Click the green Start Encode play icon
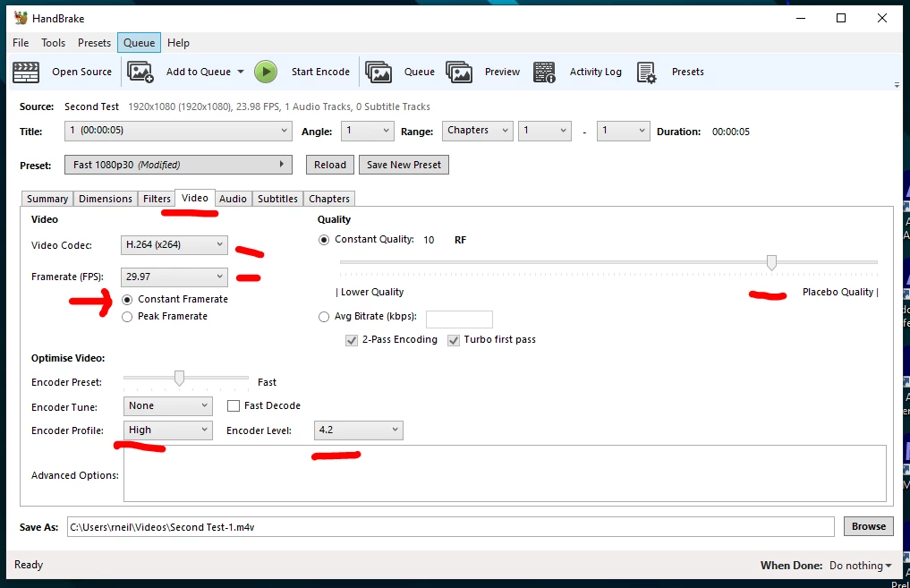910x588 pixels. coord(266,72)
